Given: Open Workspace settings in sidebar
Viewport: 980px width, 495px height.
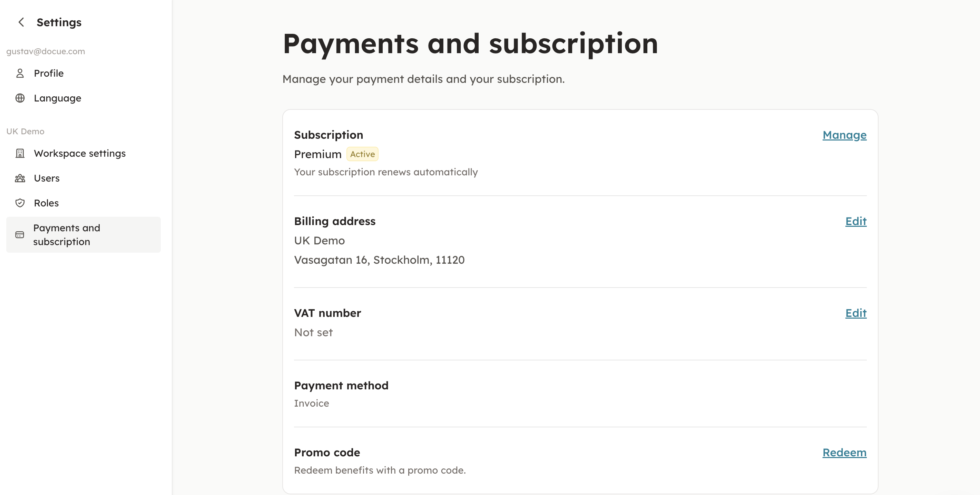Looking at the screenshot, I should pyautogui.click(x=79, y=153).
